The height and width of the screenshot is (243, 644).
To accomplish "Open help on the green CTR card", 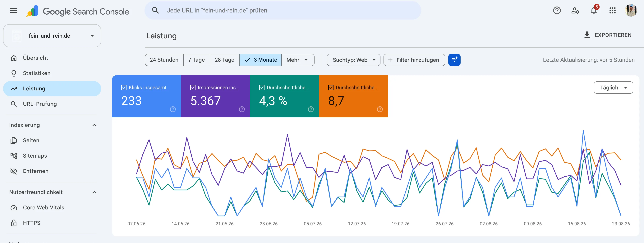I will coord(311,109).
